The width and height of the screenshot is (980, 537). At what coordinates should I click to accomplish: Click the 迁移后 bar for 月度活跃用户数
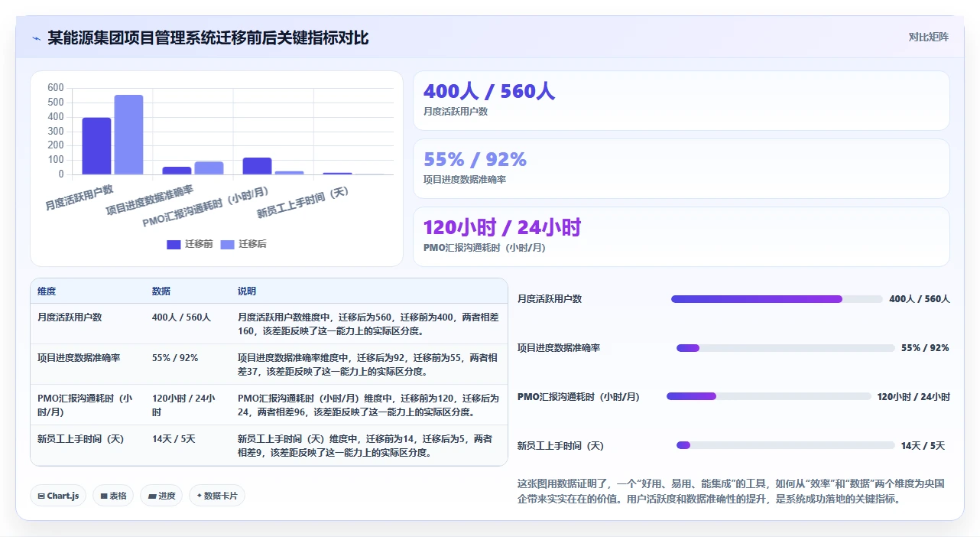[128, 135]
